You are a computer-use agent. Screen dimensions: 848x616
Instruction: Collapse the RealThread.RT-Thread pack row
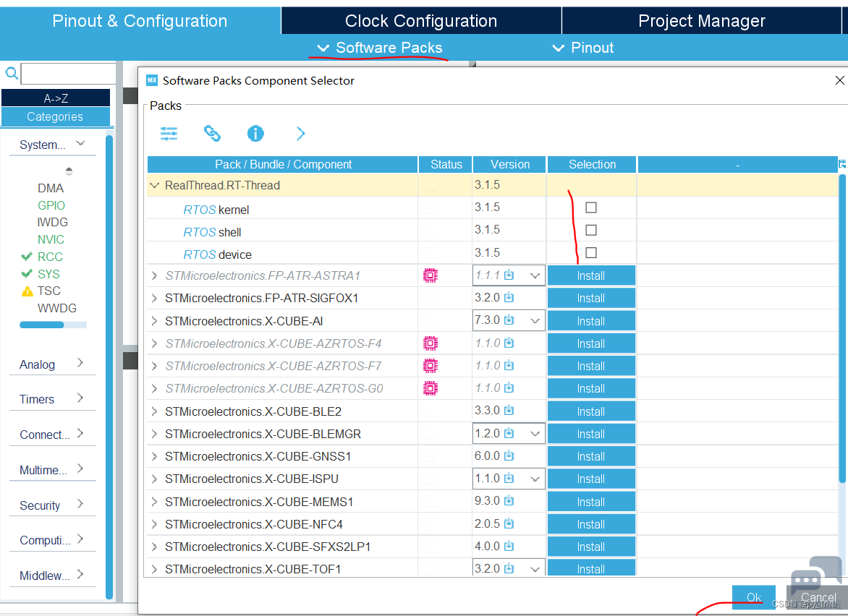click(154, 185)
